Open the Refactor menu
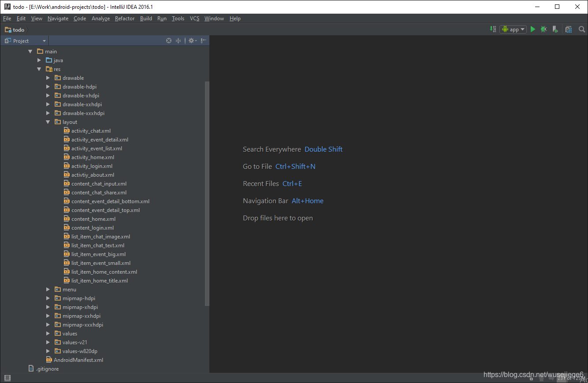The height and width of the screenshot is (383, 588). point(125,19)
